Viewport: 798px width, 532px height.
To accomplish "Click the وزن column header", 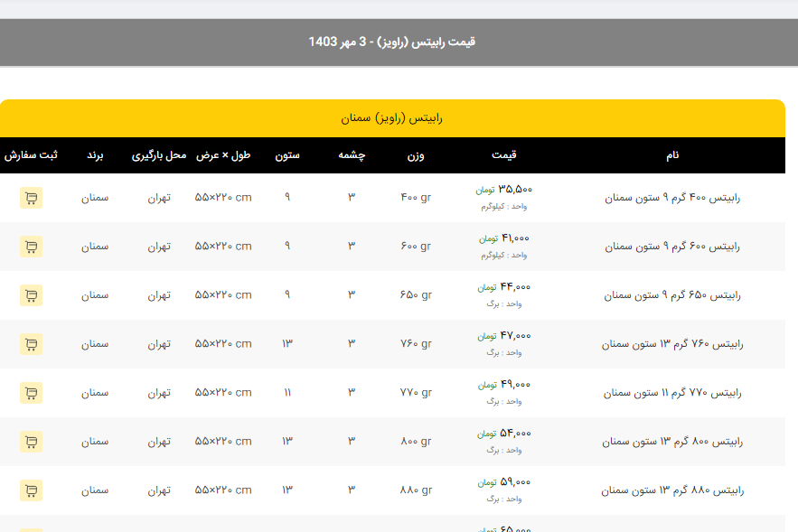I will (416, 155).
